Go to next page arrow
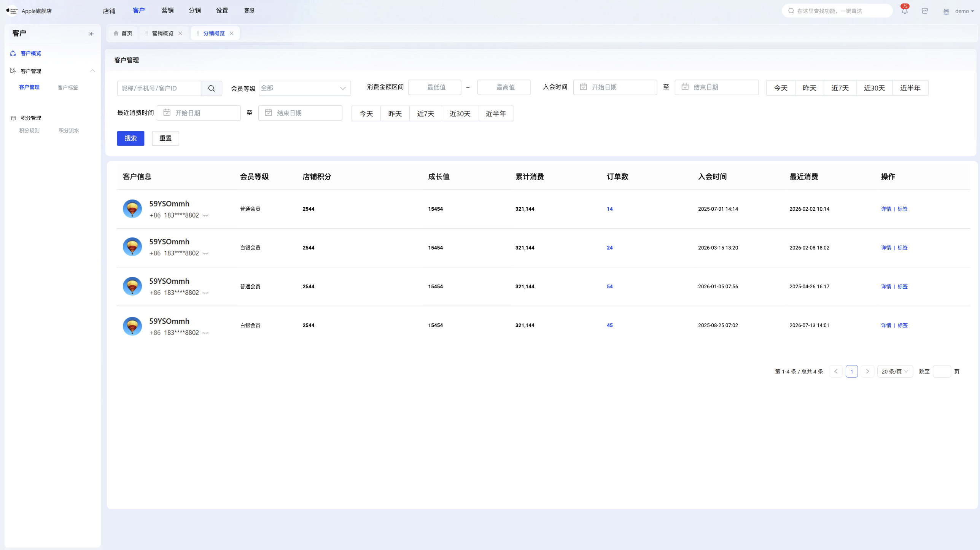Image resolution: width=980 pixels, height=550 pixels. click(867, 371)
